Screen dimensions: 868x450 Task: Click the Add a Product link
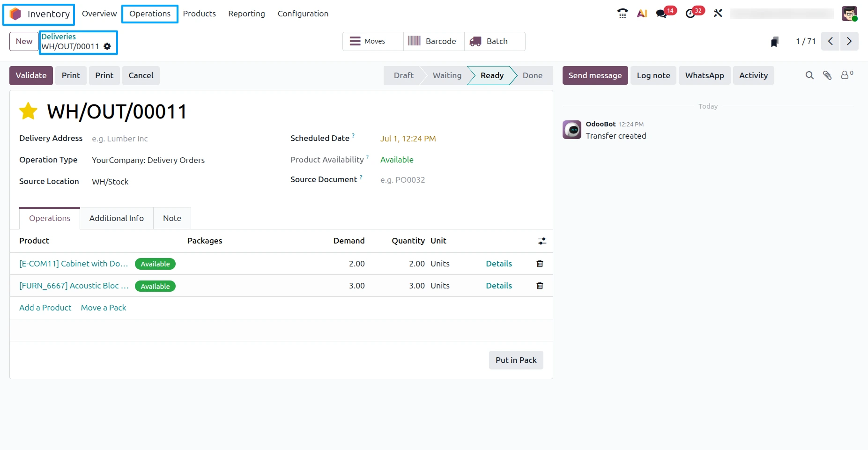pos(45,308)
